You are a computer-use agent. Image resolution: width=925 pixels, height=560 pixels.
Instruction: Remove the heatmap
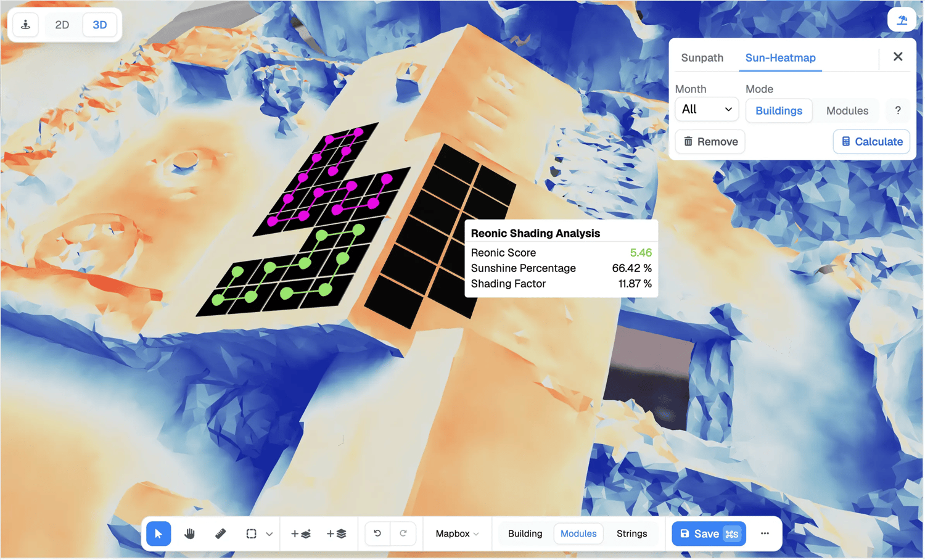710,141
